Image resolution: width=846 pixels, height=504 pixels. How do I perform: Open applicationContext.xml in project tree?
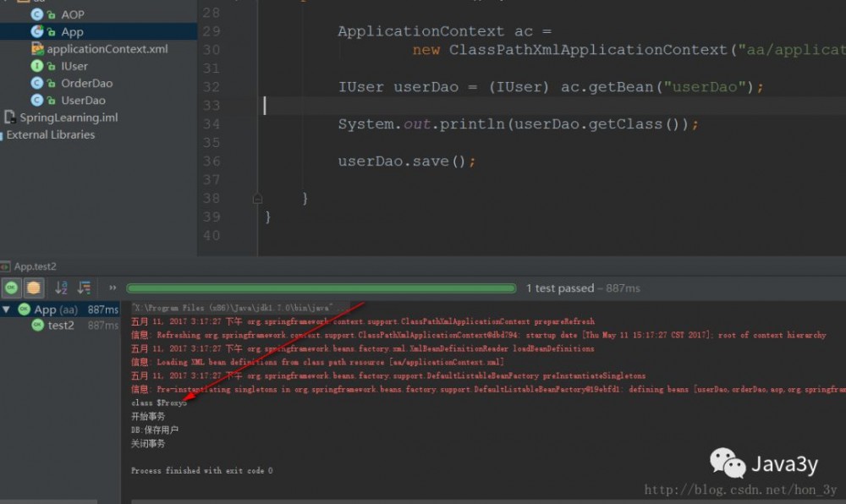click(x=107, y=49)
